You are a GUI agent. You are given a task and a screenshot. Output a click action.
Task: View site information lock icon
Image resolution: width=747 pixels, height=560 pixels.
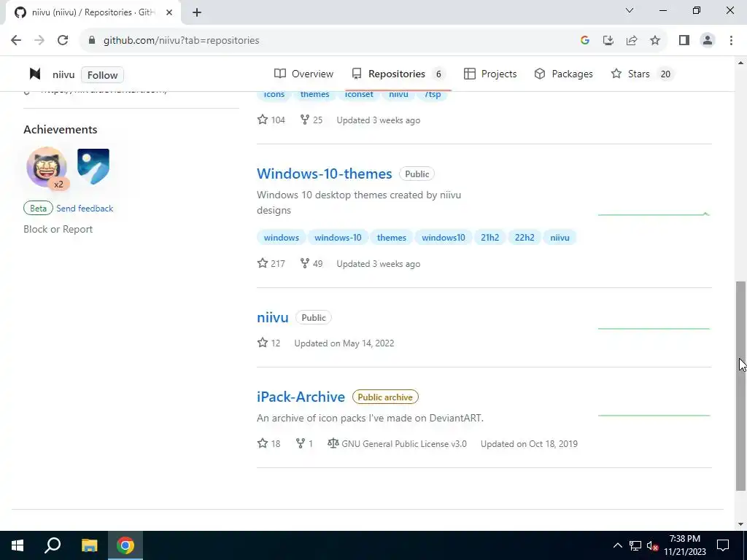click(x=92, y=41)
